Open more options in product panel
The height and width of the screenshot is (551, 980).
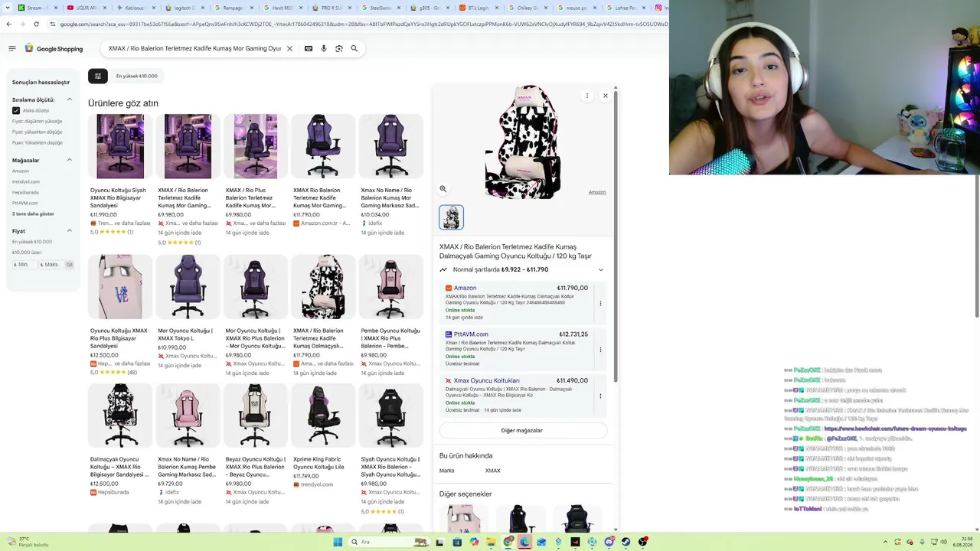(x=587, y=96)
